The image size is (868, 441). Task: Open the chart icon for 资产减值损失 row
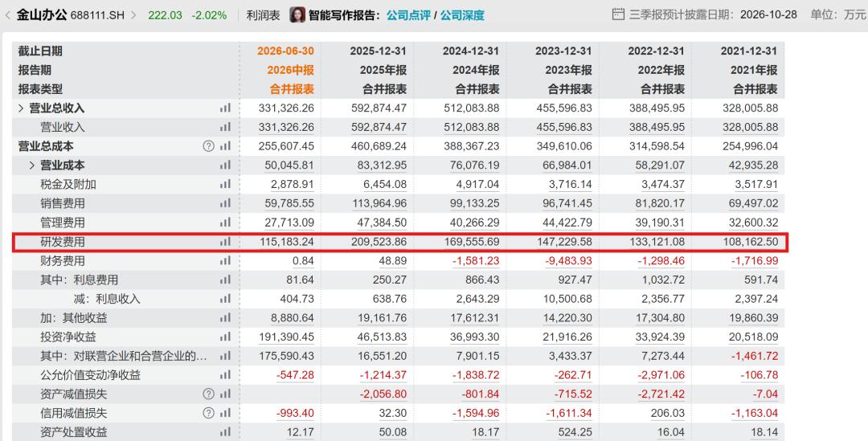pos(225,394)
